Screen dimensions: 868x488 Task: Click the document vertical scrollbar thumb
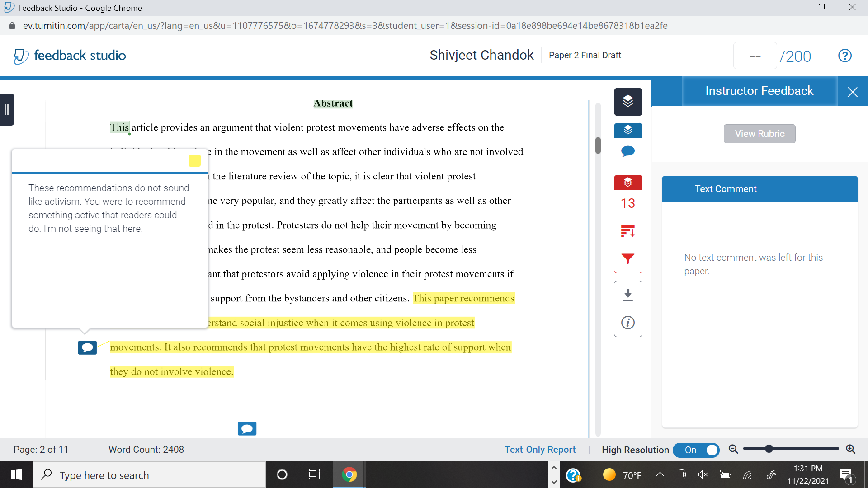pyautogui.click(x=598, y=145)
